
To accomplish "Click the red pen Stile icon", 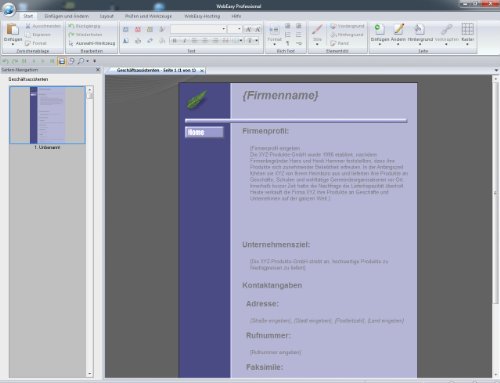I will click(x=317, y=33).
